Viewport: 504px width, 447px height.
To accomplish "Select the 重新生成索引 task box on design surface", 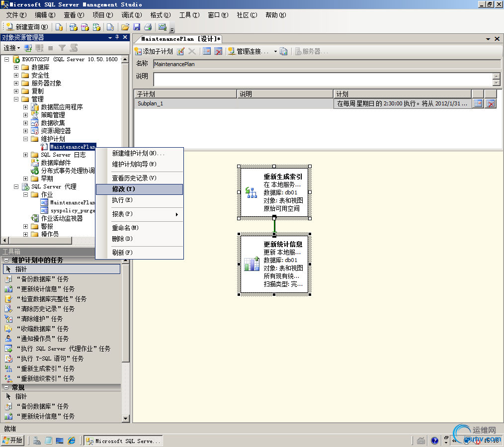I will (274, 192).
